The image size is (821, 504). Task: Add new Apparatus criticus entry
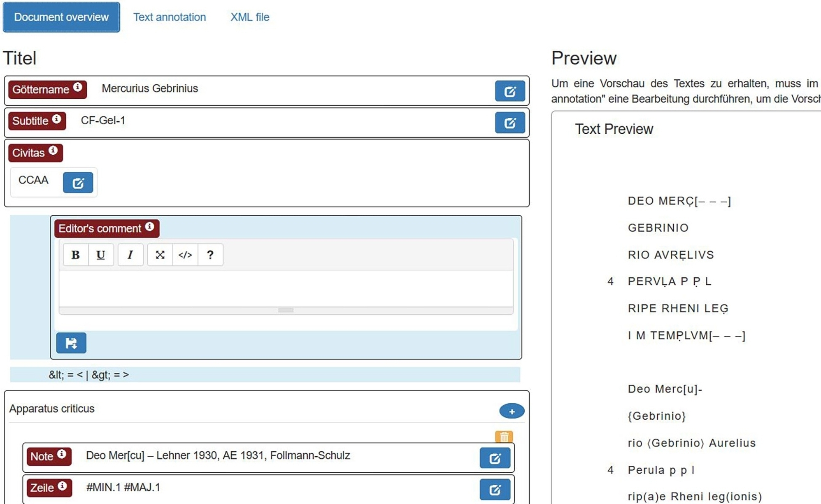[512, 411]
